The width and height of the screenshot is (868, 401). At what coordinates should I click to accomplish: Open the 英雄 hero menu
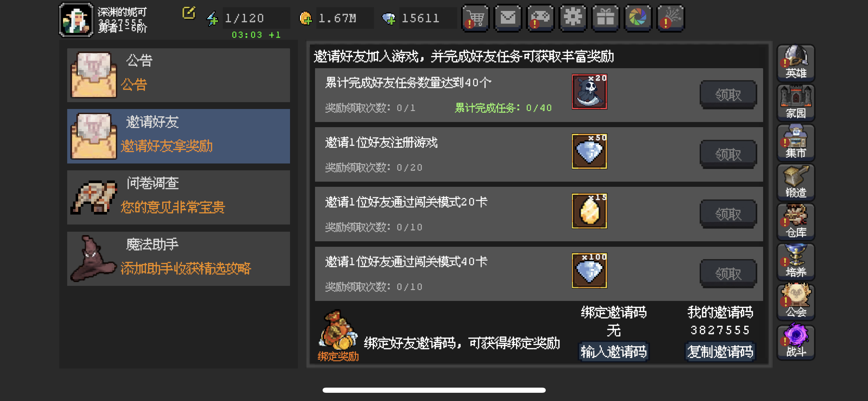(x=796, y=63)
